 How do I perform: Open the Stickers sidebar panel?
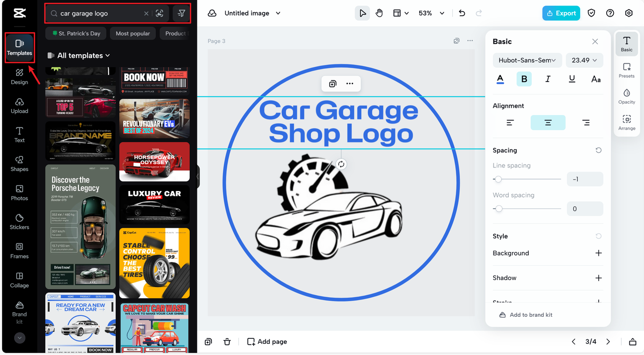(20, 221)
